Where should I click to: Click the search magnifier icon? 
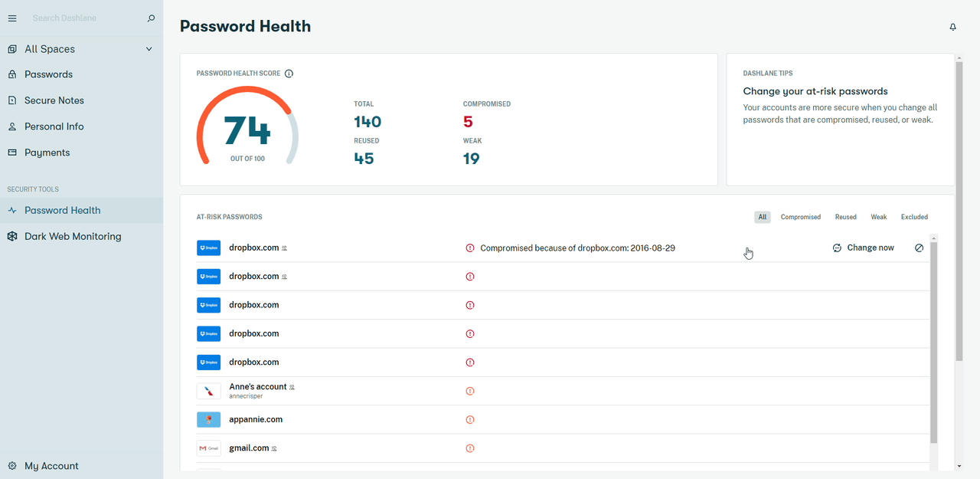[151, 18]
